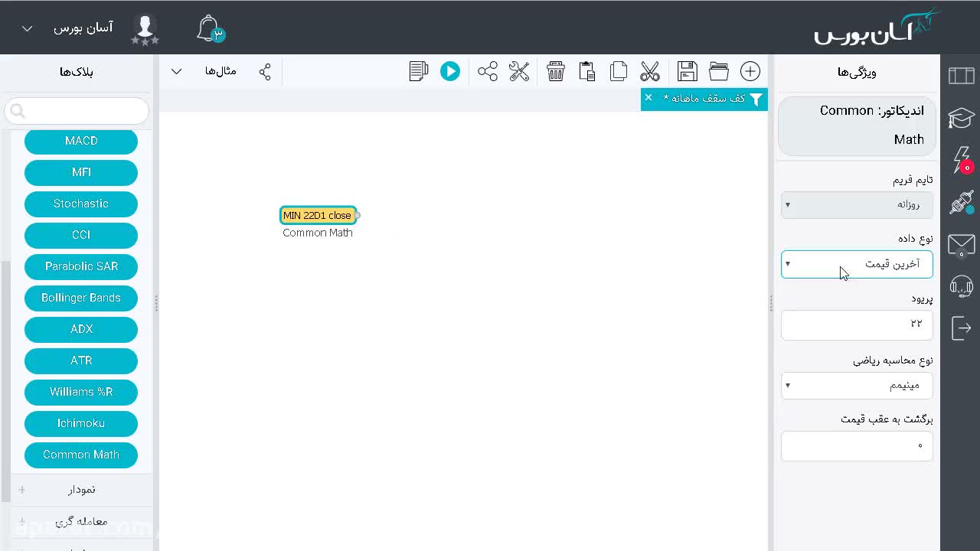This screenshot has height=551, width=980.
Task: Add the Bollinger Bands block
Action: [x=81, y=298]
